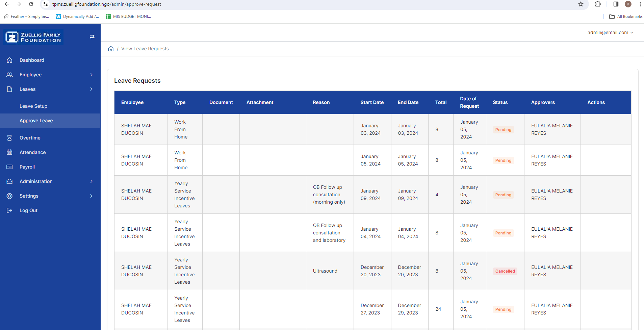Bookmark this page with the star icon
Screen dimensions: 644x330
tap(581, 4)
